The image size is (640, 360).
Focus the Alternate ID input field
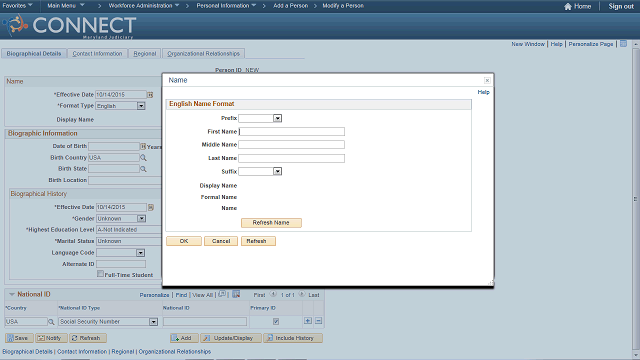pyautogui.click(x=121, y=264)
